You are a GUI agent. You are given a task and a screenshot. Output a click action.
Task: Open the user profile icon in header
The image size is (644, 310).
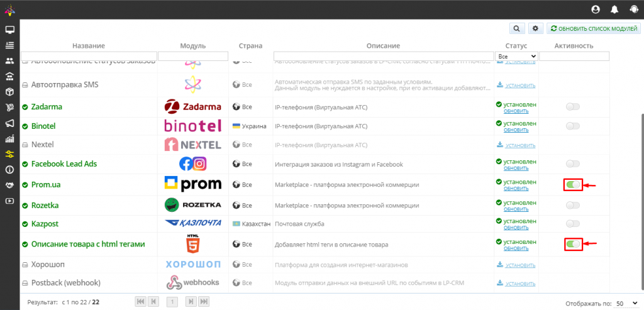tap(595, 10)
